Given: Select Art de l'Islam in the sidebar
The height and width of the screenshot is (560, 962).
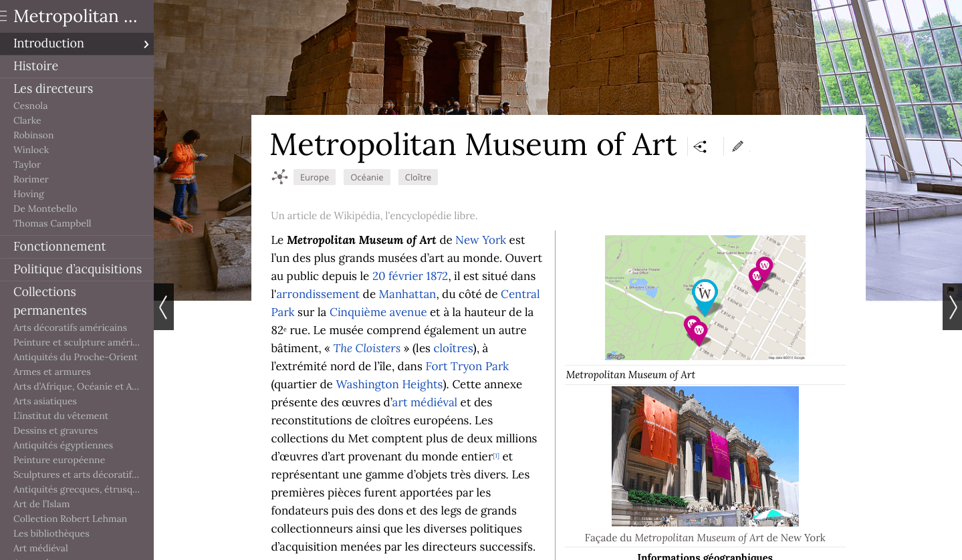Looking at the screenshot, I should (41, 504).
